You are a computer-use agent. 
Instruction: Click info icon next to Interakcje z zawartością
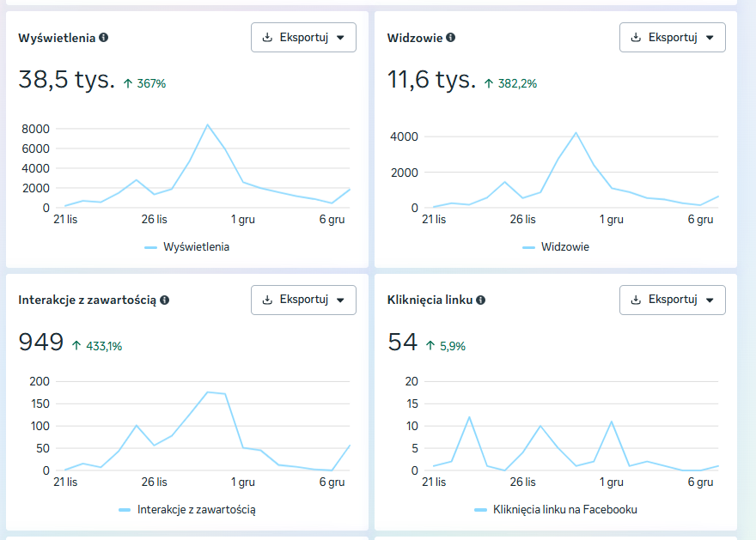coord(164,300)
